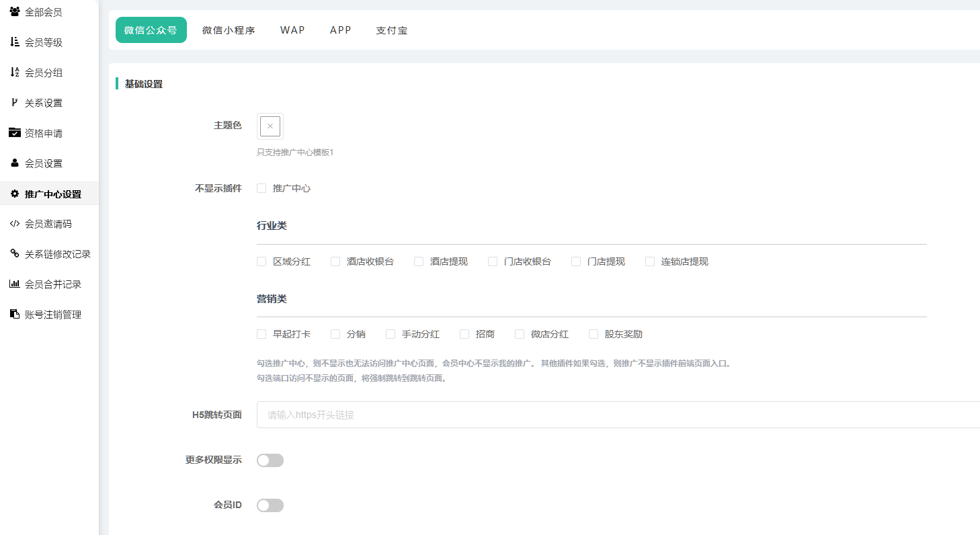Check the 招商 checkbox

(464, 334)
